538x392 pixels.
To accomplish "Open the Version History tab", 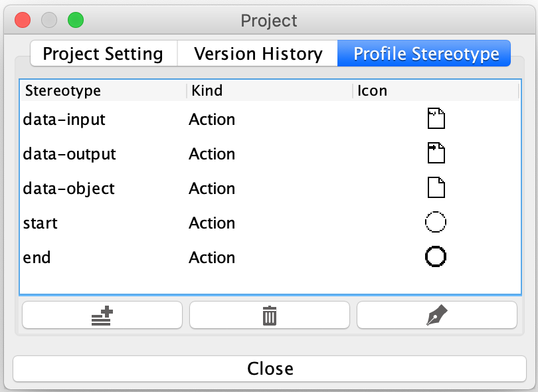I will pos(258,54).
